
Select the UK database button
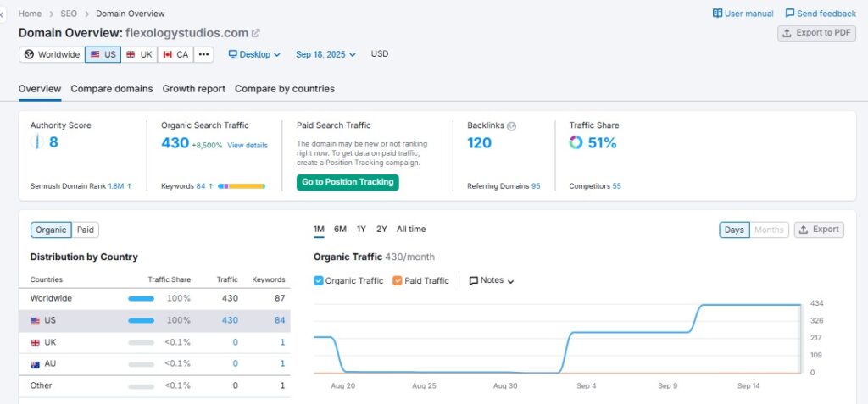(x=139, y=54)
